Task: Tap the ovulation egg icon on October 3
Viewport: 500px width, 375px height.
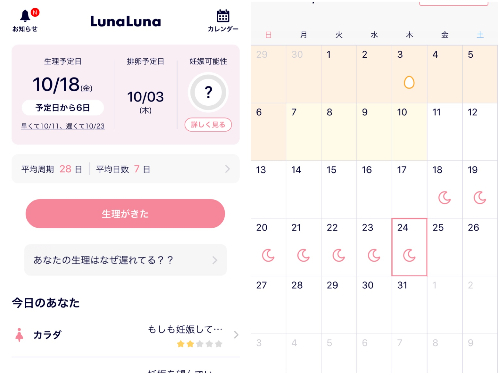Action: pos(409,82)
